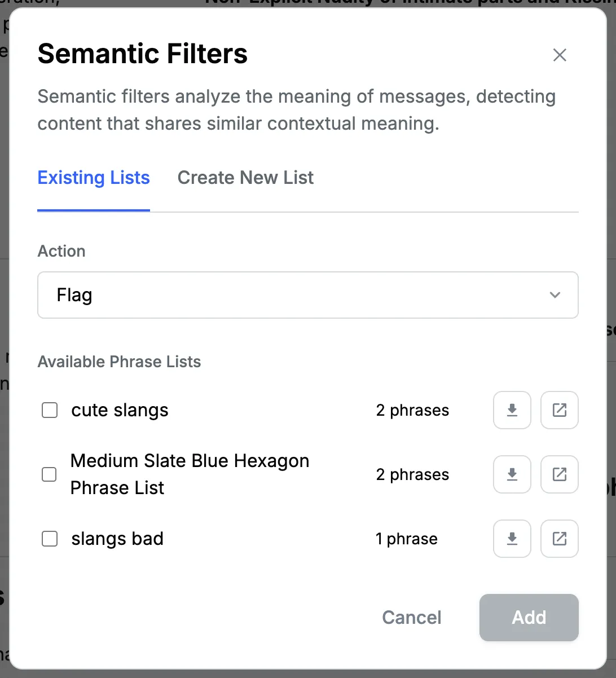Tick the slangs bad checkbox
Viewport: 616px width, 678px height.
point(50,539)
